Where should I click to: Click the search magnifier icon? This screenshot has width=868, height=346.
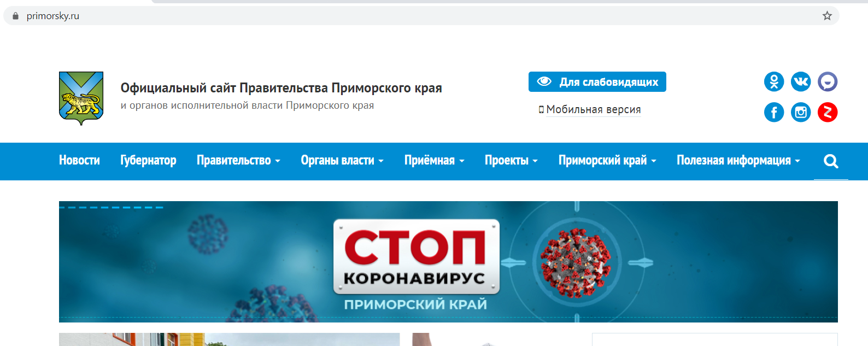(831, 161)
